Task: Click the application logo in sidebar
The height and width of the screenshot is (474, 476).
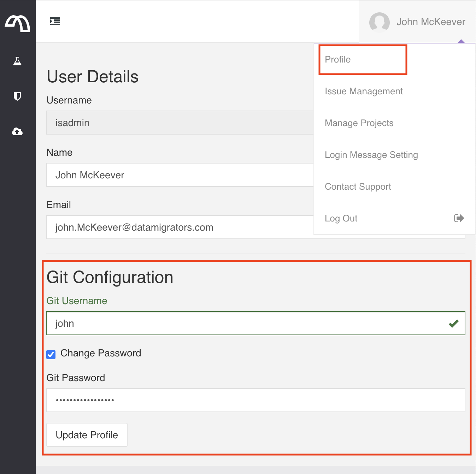Action: pyautogui.click(x=17, y=23)
